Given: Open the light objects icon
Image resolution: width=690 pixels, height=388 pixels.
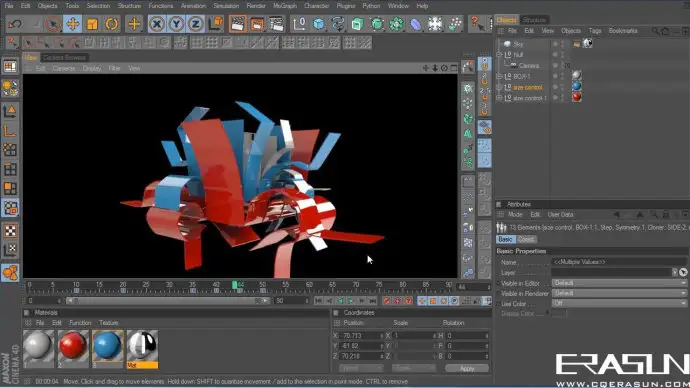Looking at the screenshot, I should (x=435, y=24).
